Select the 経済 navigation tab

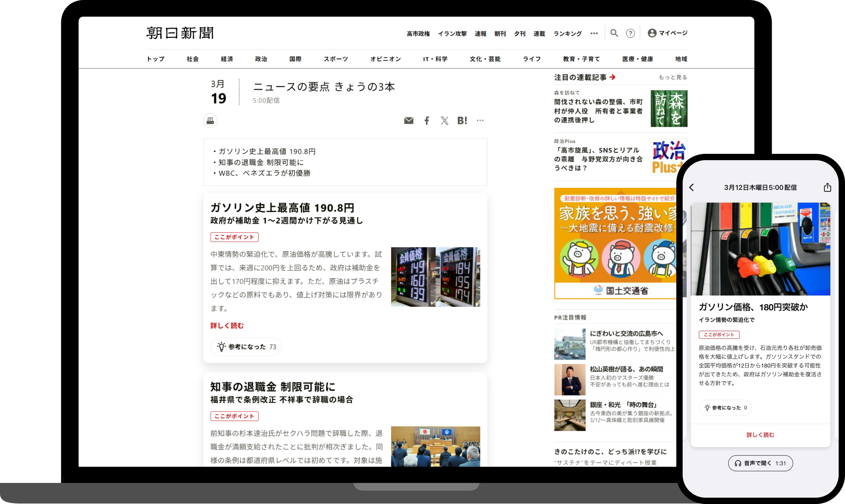click(227, 59)
